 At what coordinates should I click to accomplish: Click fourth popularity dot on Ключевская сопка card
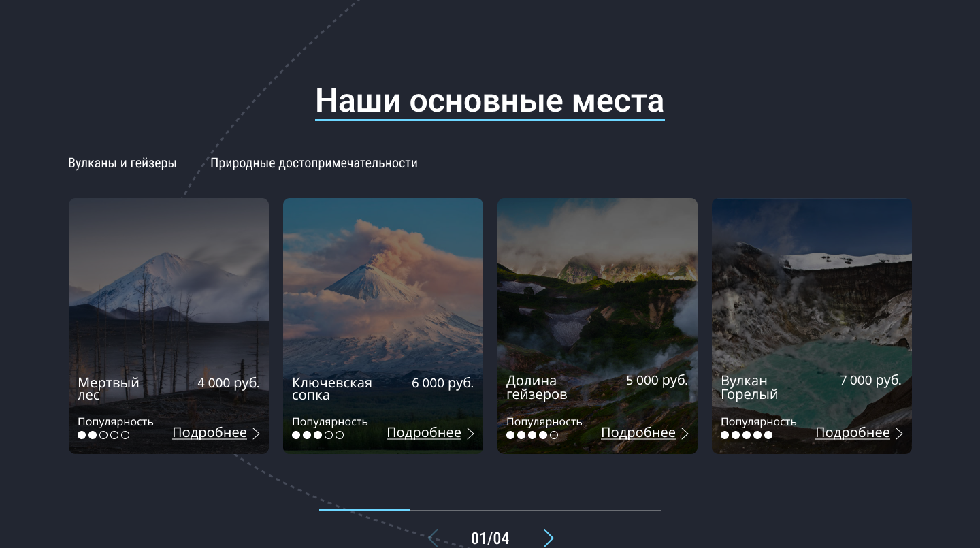click(x=329, y=435)
